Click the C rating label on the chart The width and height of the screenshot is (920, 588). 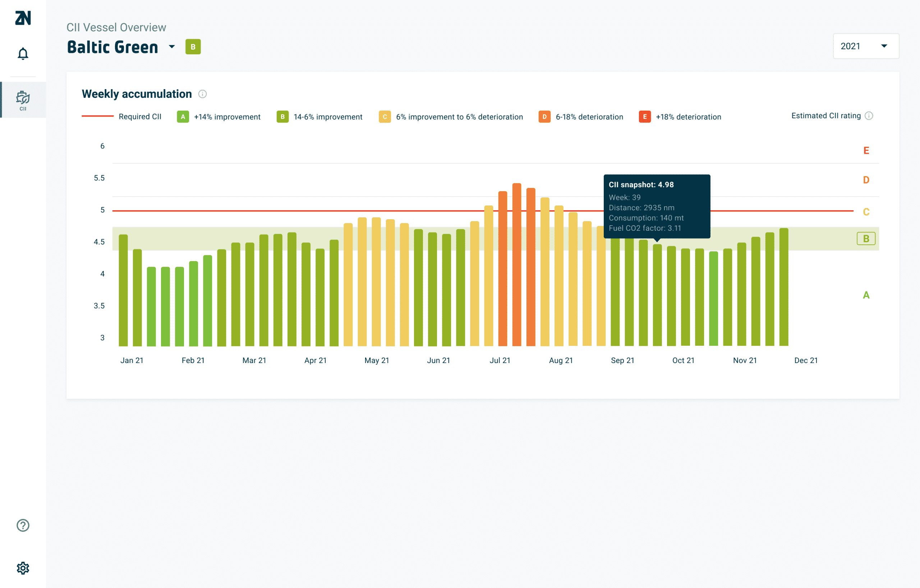866,212
